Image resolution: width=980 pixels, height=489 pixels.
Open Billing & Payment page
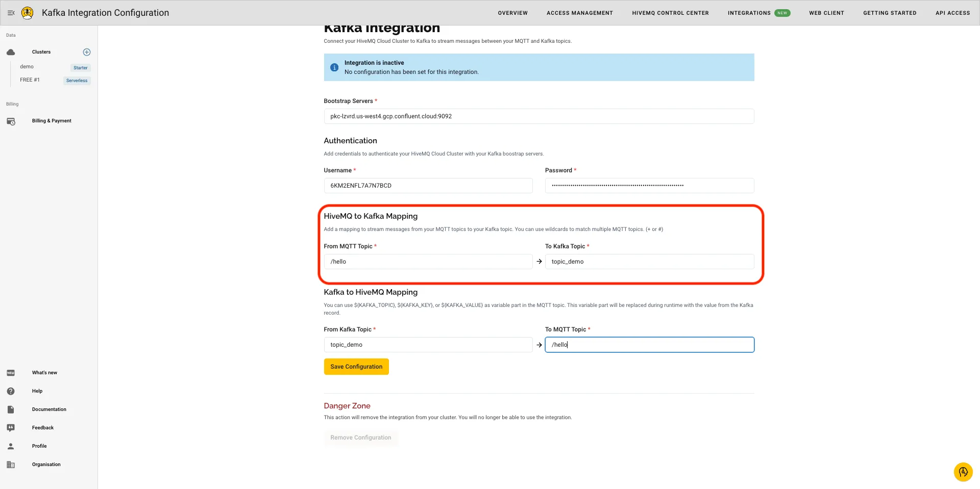pyautogui.click(x=52, y=121)
